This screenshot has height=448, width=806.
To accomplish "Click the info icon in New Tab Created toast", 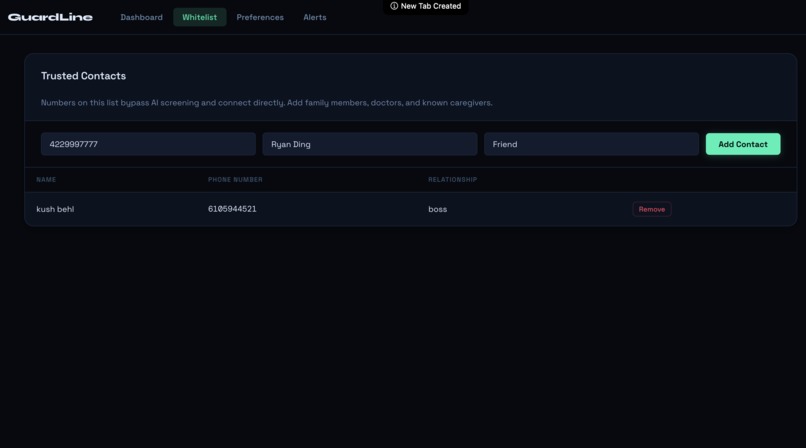I will [x=394, y=6].
